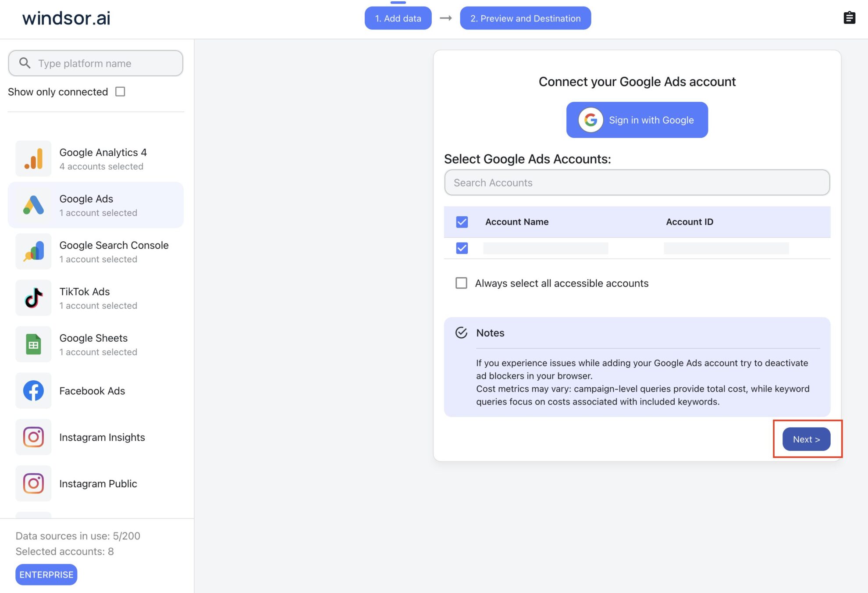Image resolution: width=868 pixels, height=593 pixels.
Task: Open the Instagram Insights icon
Action: (x=33, y=437)
